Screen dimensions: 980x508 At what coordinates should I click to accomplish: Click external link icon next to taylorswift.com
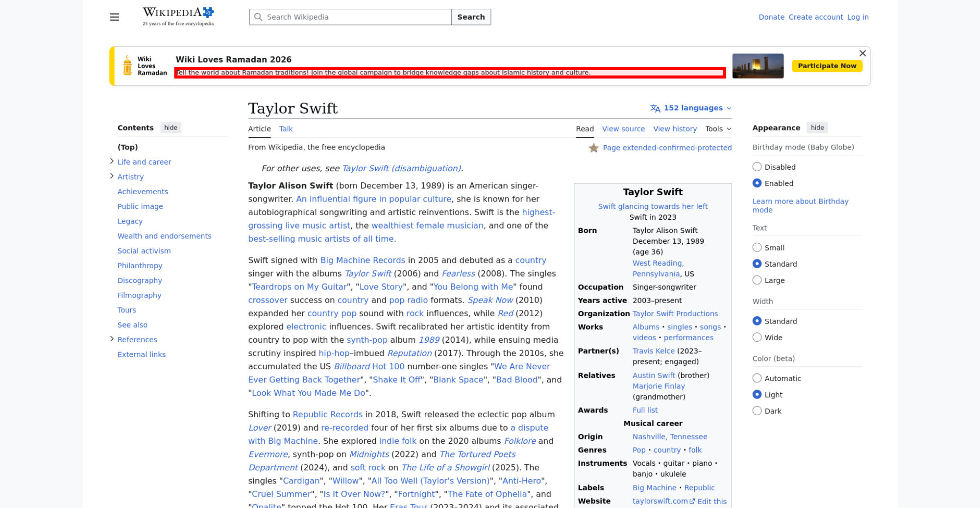(692, 501)
